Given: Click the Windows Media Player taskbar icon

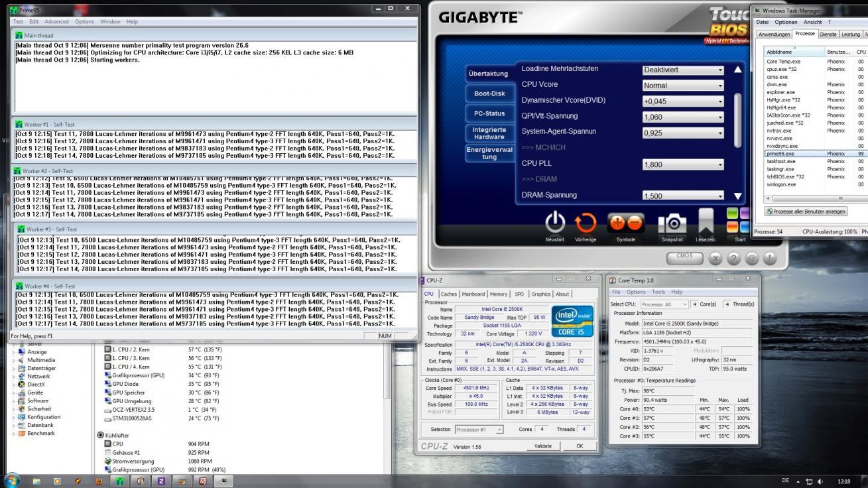Looking at the screenshot, I should pyautogui.click(x=57, y=481).
